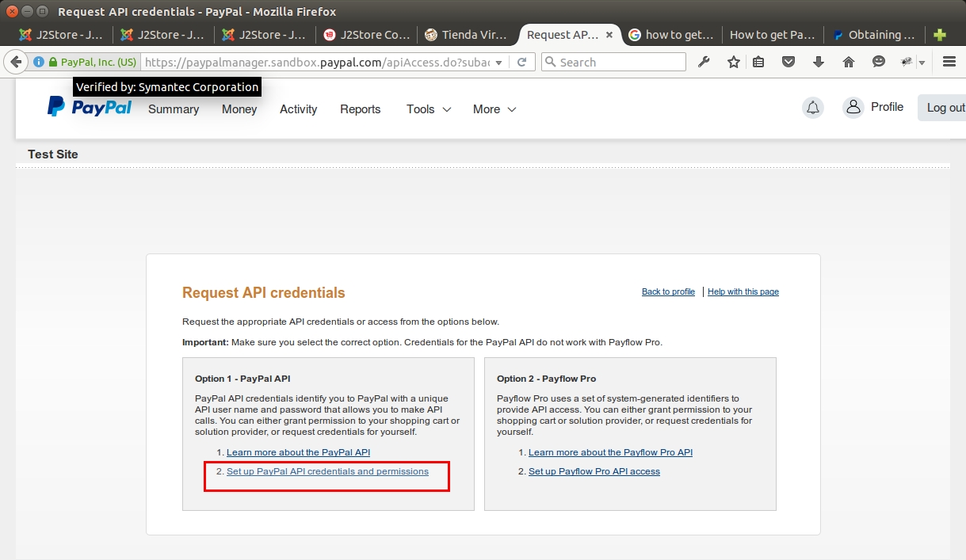Click the Firefox Search input field

tap(613, 62)
